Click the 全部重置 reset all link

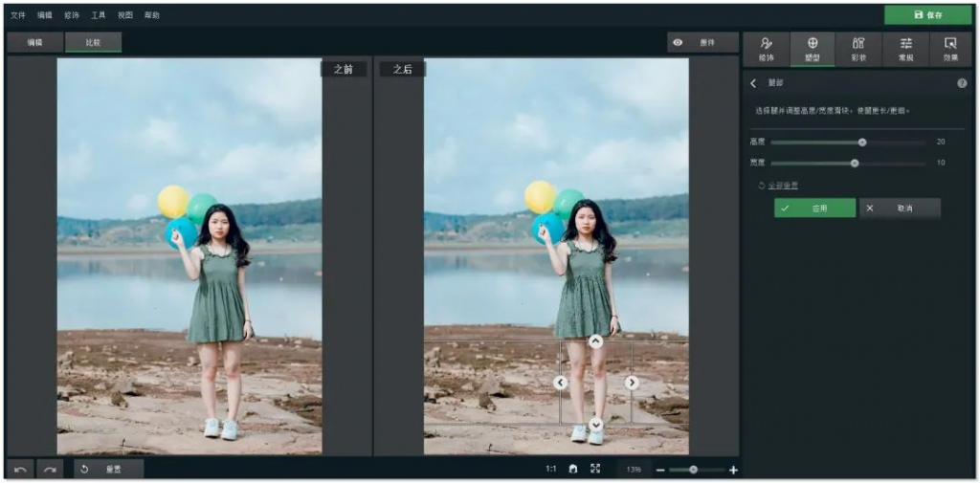782,185
